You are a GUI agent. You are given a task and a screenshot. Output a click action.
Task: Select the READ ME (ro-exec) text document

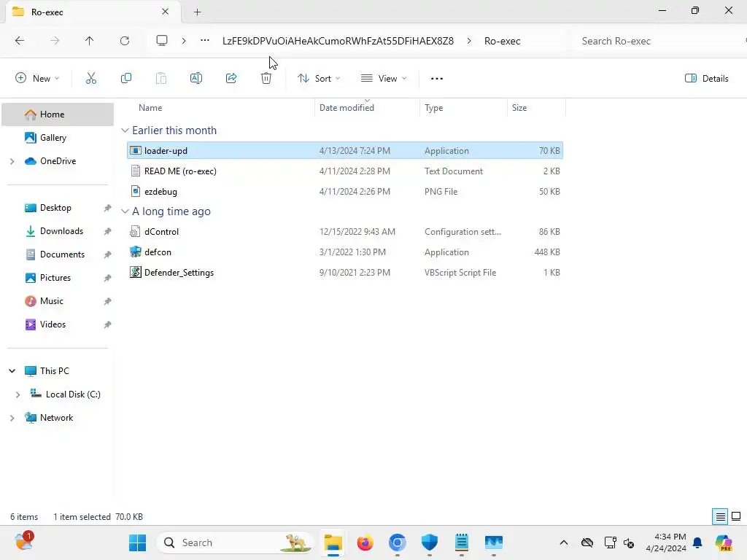click(x=345, y=171)
